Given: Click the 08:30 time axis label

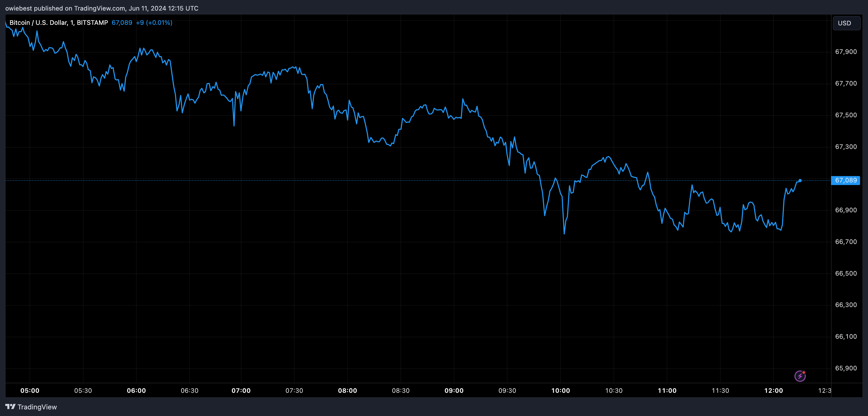Looking at the screenshot, I should [401, 390].
